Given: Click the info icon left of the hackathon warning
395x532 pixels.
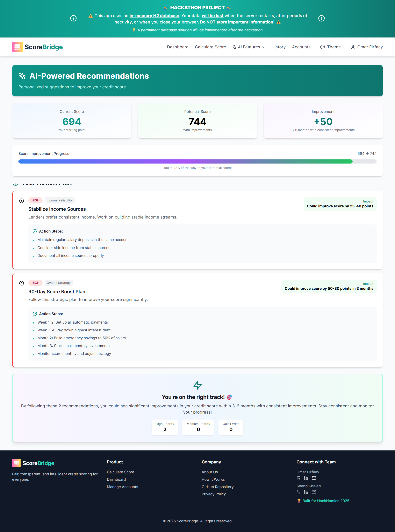Looking at the screenshot, I should click(x=73, y=18).
